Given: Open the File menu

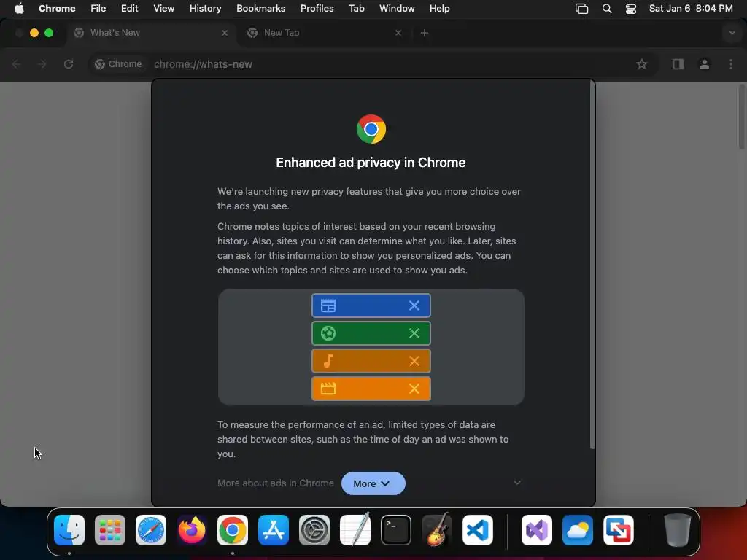Looking at the screenshot, I should pos(98,8).
